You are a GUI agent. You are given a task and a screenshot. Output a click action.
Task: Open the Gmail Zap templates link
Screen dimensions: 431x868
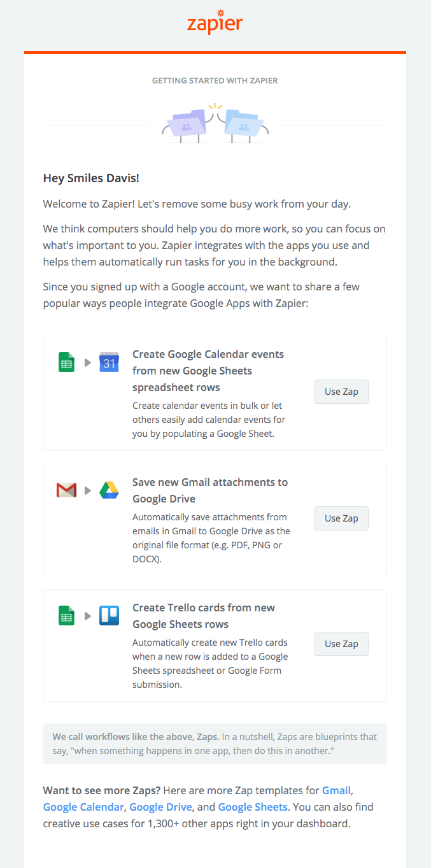tap(336, 790)
